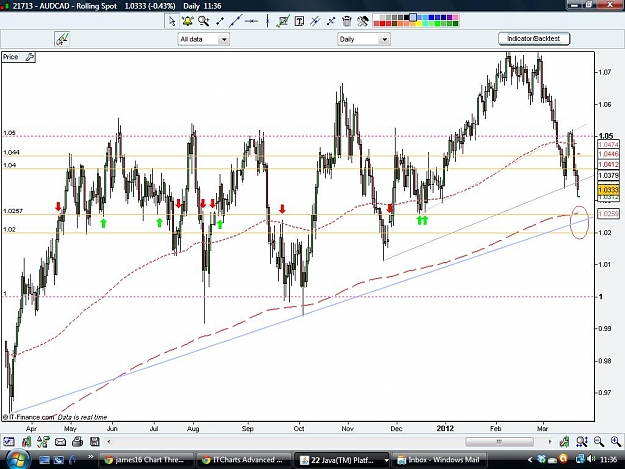Zoom out with minus magnifier
Screen dimensions: 625x469
click(599, 442)
